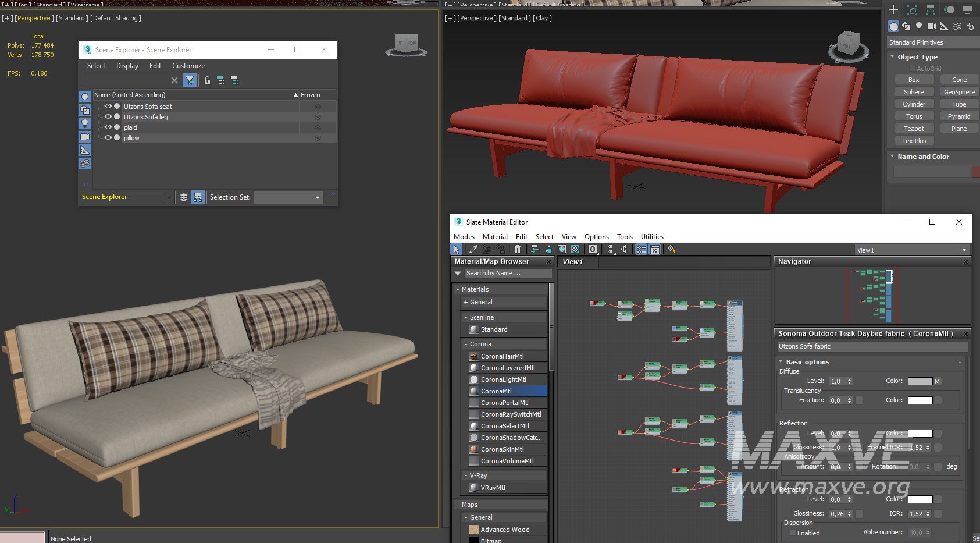Switch Scene Explorer to sort by layer
The width and height of the screenshot is (980, 543).
(x=184, y=197)
